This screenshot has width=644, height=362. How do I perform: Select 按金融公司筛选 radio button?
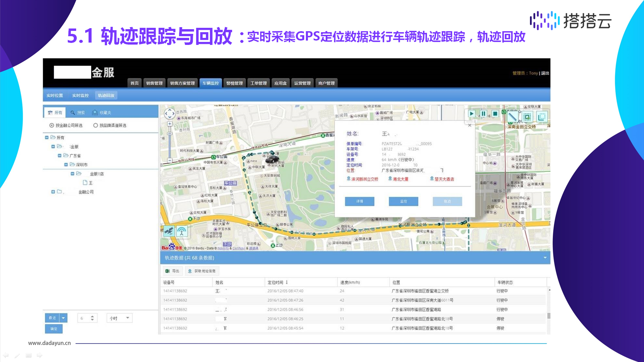[x=52, y=125]
